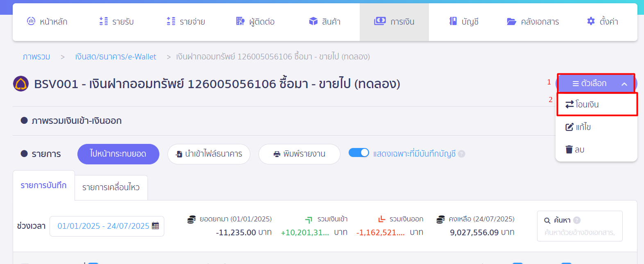
Task: Click the นำเข้าไฟล์ธนาคาร import bank file button
Action: click(x=209, y=154)
